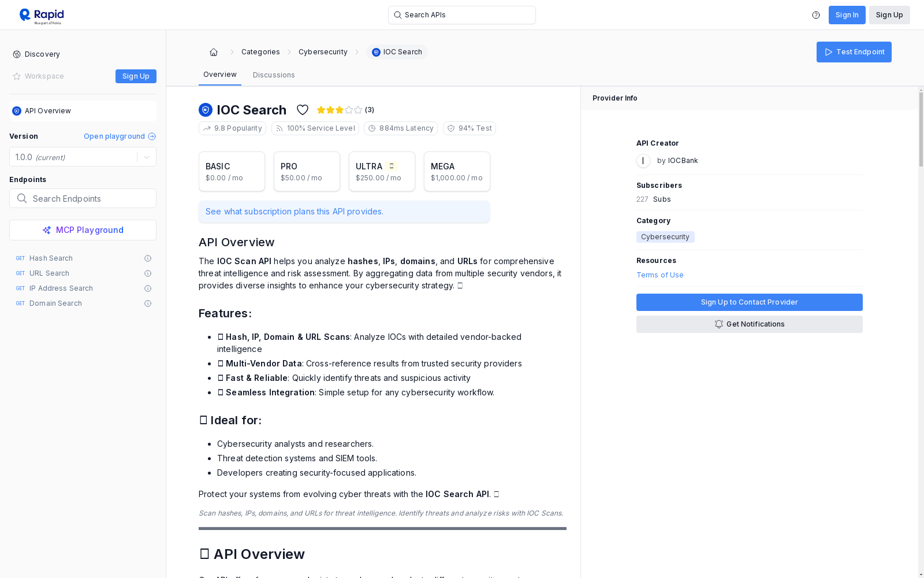Click the magnifier icon in Search Endpoints
The height and width of the screenshot is (578, 924).
(22, 198)
